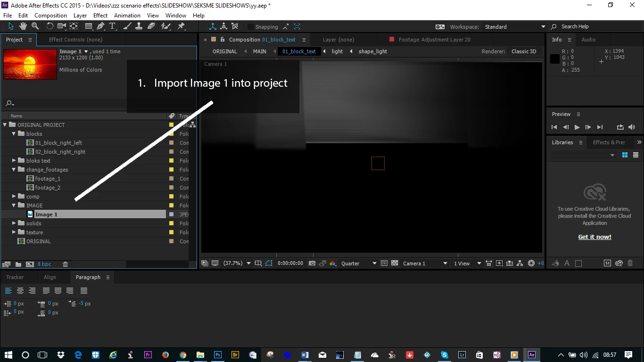Click the sunset image thumbnail
This screenshot has width=644, height=362.
[x=30, y=64]
